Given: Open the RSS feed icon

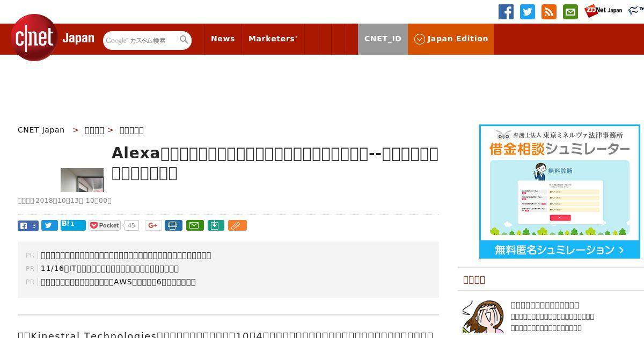Looking at the screenshot, I should click(549, 12).
